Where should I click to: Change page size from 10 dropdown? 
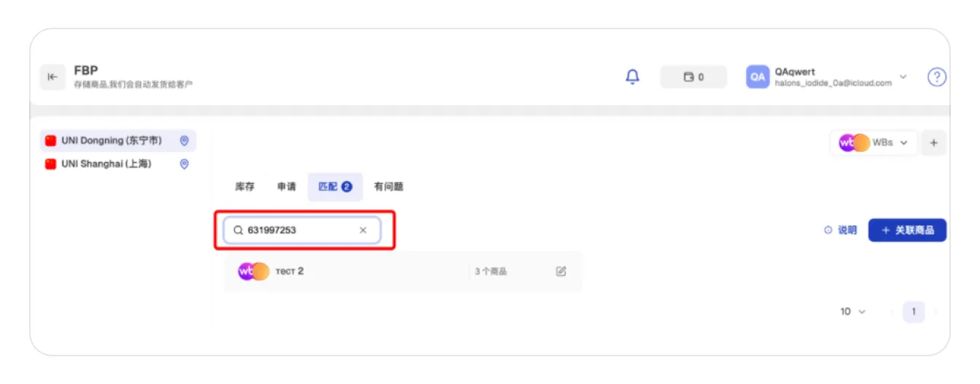852,312
